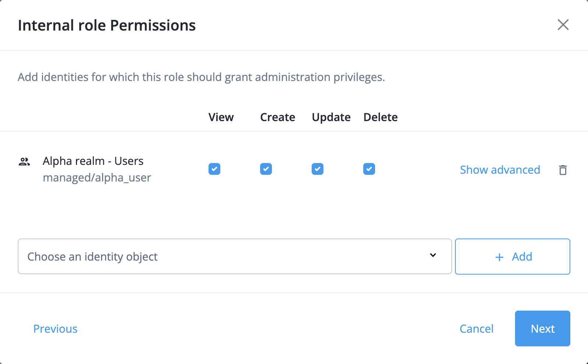
Task: Uncheck the Update permission checkbox
Action: tap(317, 169)
